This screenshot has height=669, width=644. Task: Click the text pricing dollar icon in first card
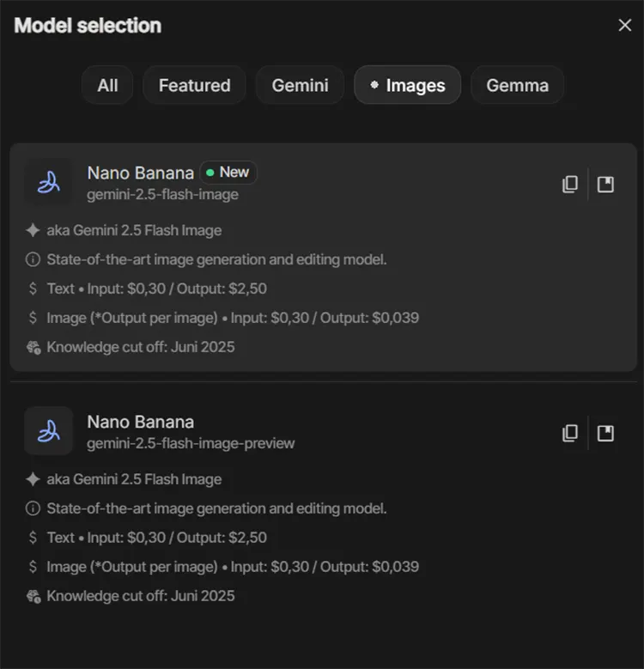(33, 289)
